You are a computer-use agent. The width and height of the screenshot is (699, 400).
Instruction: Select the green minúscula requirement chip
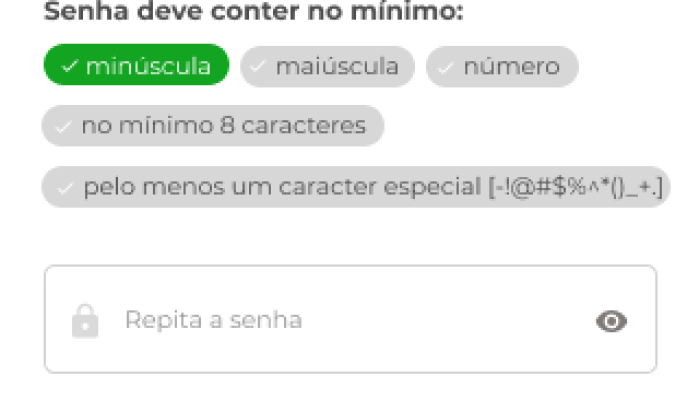(136, 67)
